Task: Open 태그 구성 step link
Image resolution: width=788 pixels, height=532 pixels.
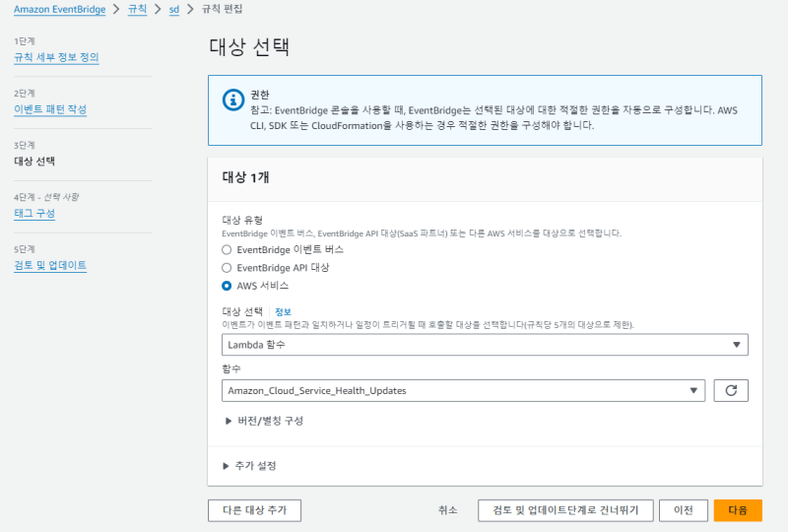Action: click(34, 213)
